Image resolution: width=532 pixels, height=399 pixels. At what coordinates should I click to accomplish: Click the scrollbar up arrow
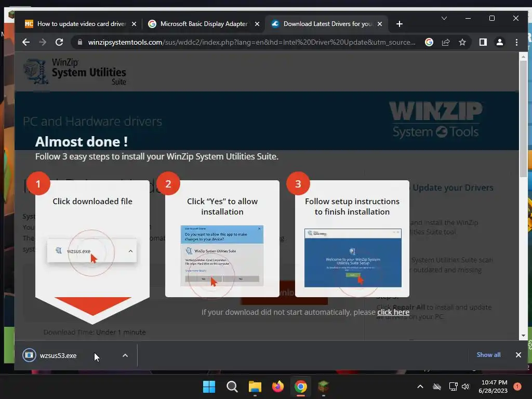523,56
